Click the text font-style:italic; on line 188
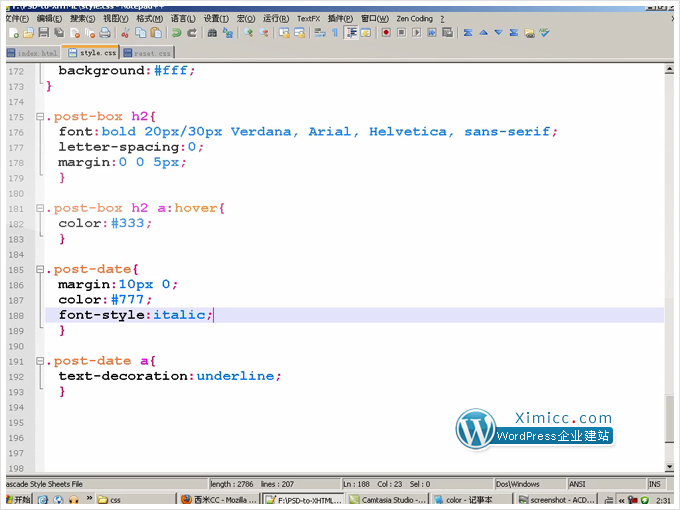680x510 pixels. [136, 315]
